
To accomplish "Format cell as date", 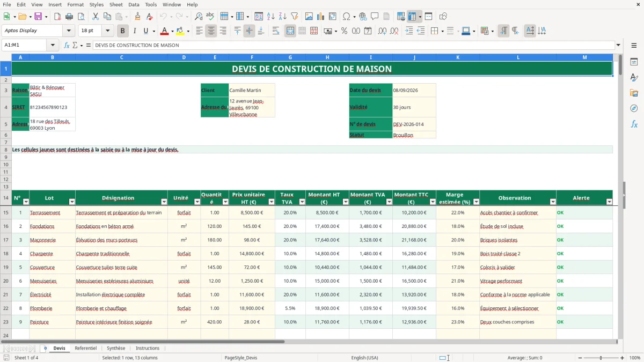I will 368,31.
